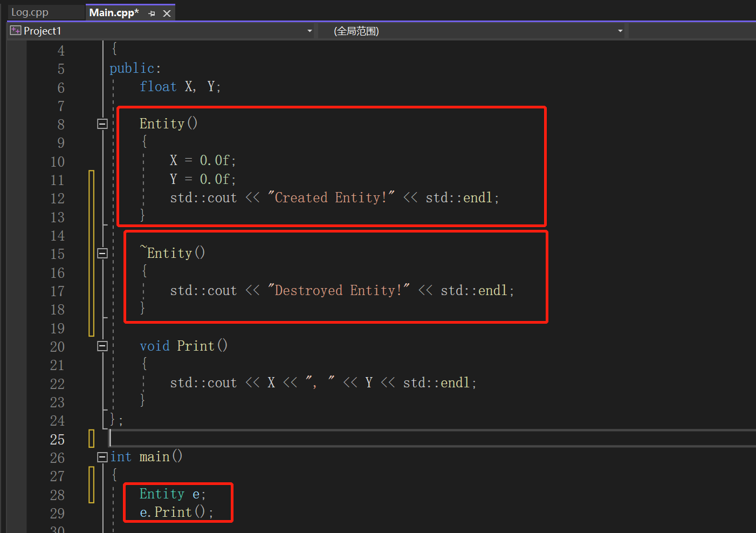Click the 'void' keyword before Print

pyautogui.click(x=154, y=346)
